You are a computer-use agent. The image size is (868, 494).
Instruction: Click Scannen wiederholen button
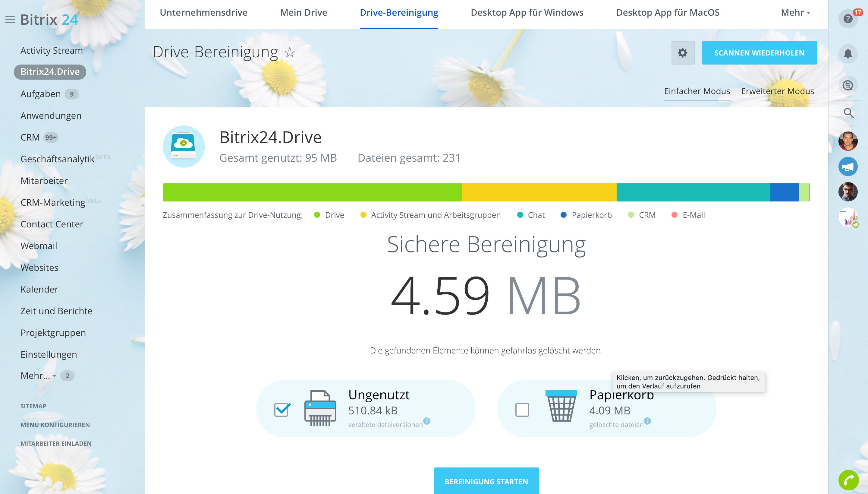(x=759, y=53)
